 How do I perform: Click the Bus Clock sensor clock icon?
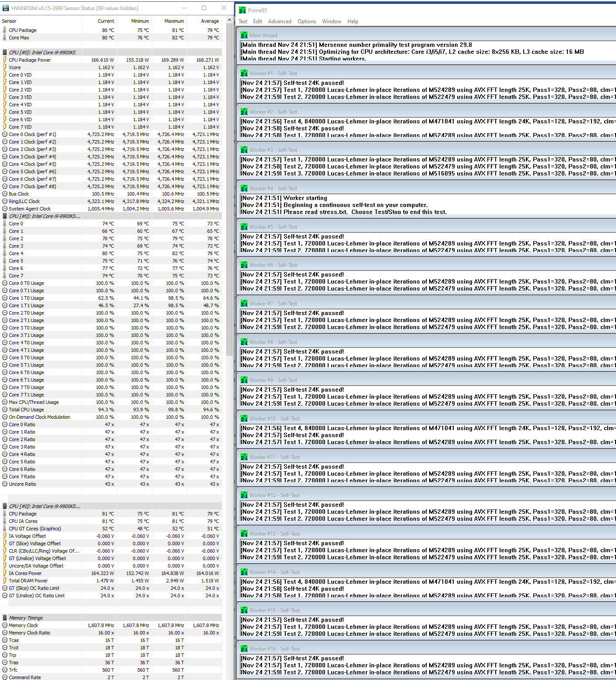click(5, 194)
